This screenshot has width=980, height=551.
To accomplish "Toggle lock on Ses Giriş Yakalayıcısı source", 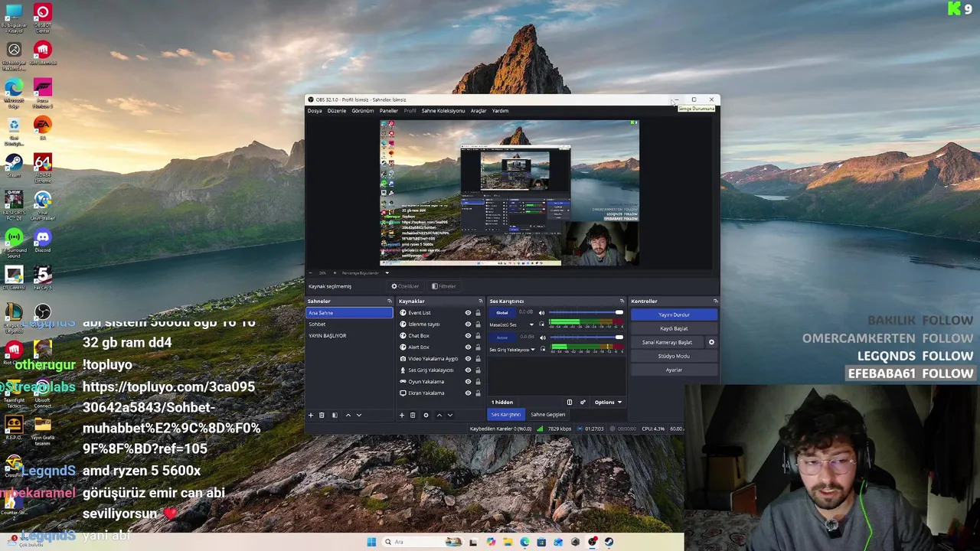I will 478,370.
